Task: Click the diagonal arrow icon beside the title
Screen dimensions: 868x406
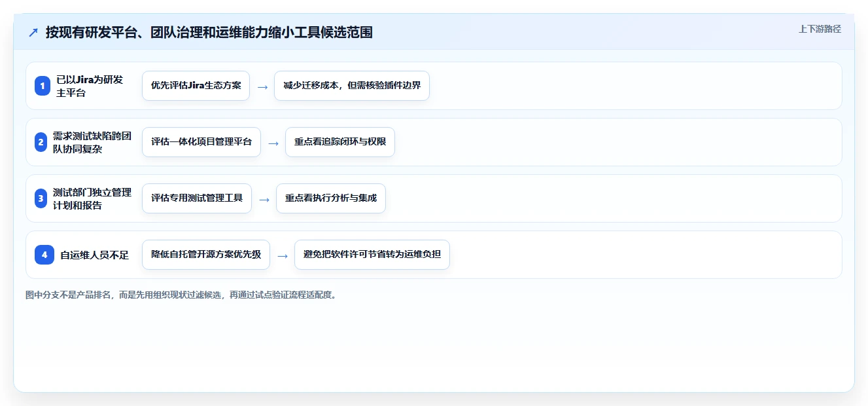Action: [x=33, y=32]
